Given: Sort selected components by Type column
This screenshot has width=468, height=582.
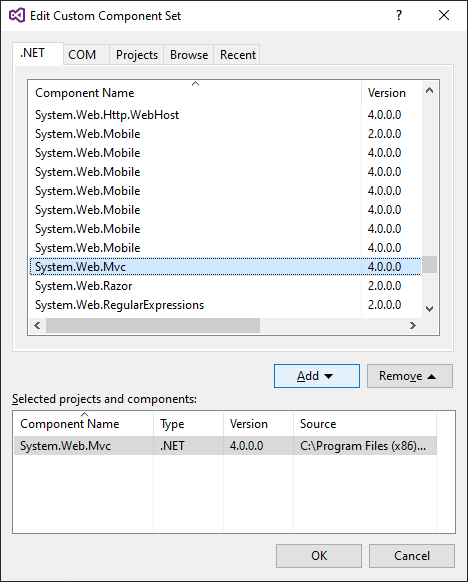Looking at the screenshot, I should coord(188,424).
